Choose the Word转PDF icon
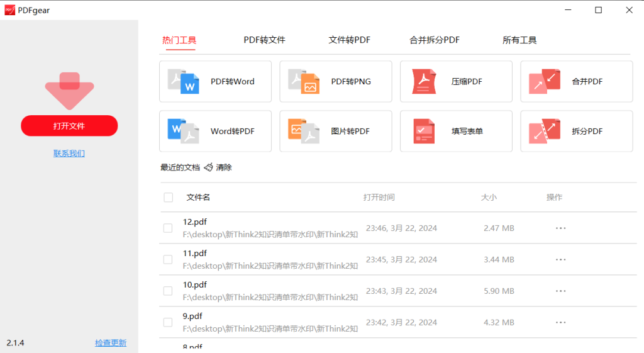The width and height of the screenshot is (644, 353). click(184, 131)
